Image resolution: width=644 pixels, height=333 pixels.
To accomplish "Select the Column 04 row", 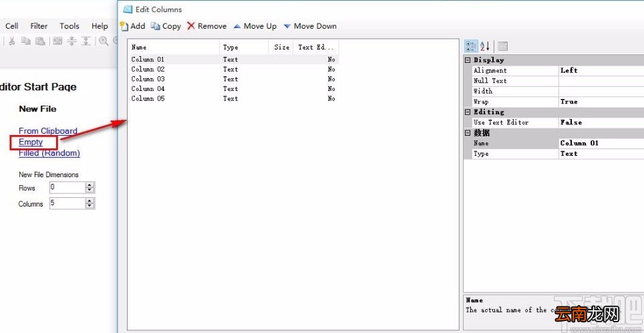I will point(234,89).
